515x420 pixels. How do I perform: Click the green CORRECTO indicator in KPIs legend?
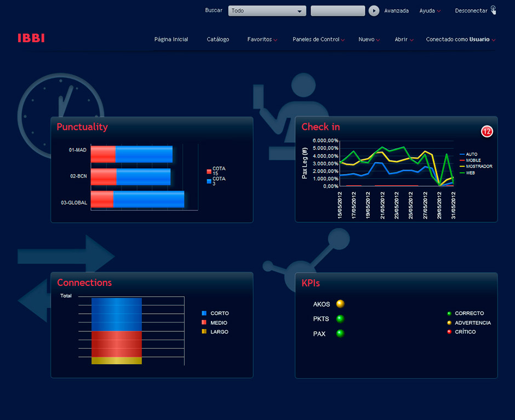coord(450,313)
